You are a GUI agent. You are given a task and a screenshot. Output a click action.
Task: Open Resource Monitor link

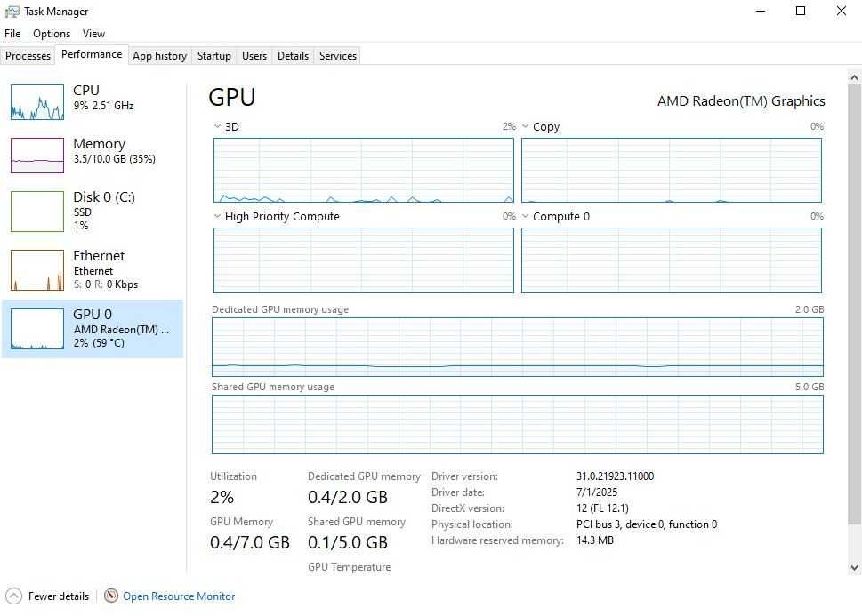[179, 596]
